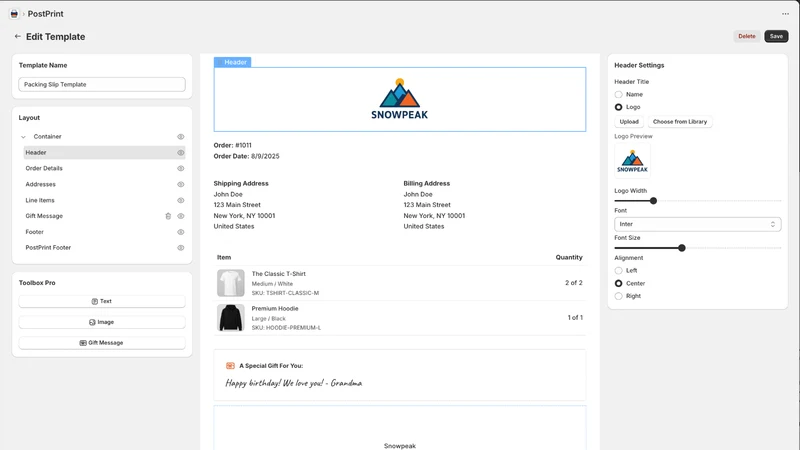Click the 'Billing Address' heading
The width and height of the screenshot is (800, 450).
(x=427, y=183)
